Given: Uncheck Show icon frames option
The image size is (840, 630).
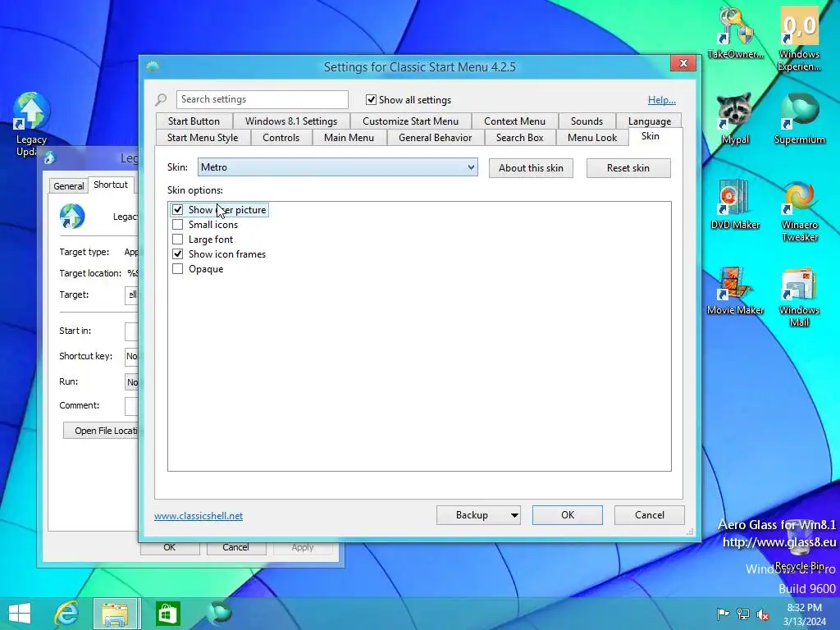Looking at the screenshot, I should point(177,254).
